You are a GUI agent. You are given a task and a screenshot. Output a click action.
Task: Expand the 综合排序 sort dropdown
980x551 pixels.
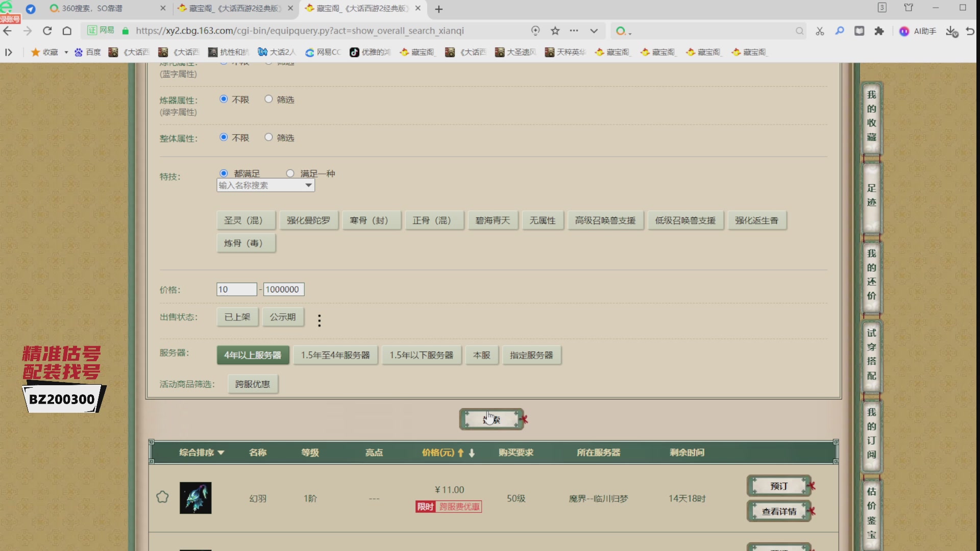[x=202, y=453]
